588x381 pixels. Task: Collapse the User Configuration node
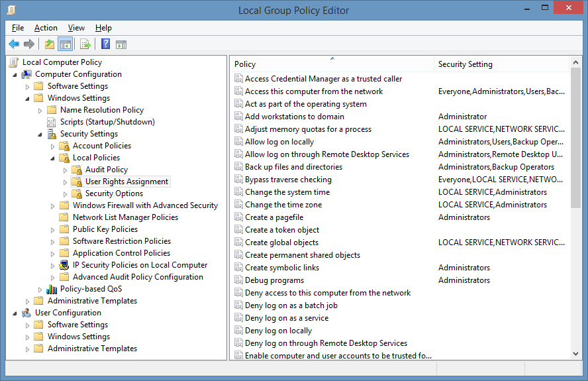[x=15, y=313]
